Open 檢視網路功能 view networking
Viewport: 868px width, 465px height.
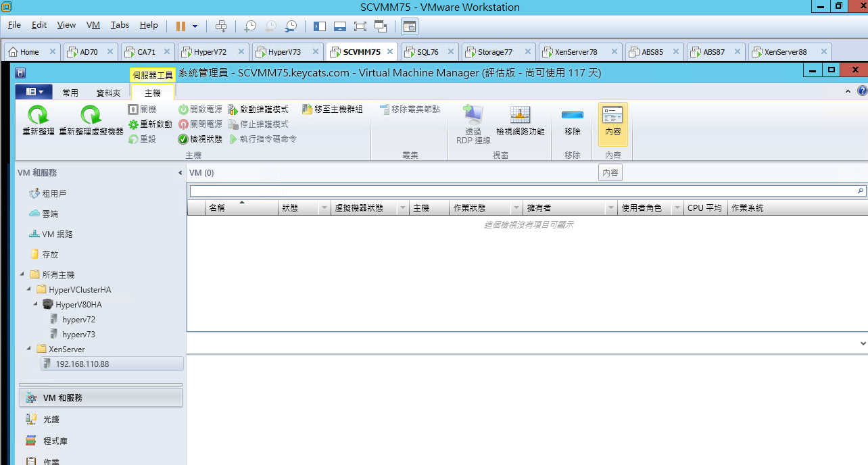coord(521,122)
